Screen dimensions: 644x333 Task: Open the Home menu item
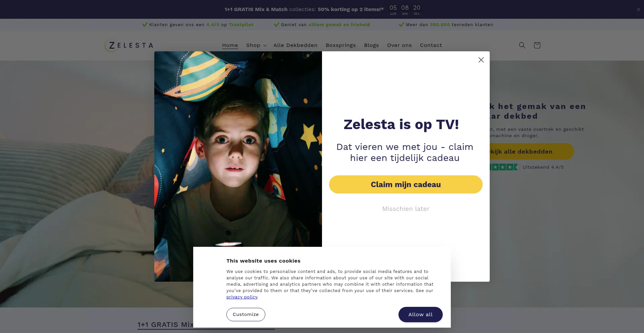230,45
